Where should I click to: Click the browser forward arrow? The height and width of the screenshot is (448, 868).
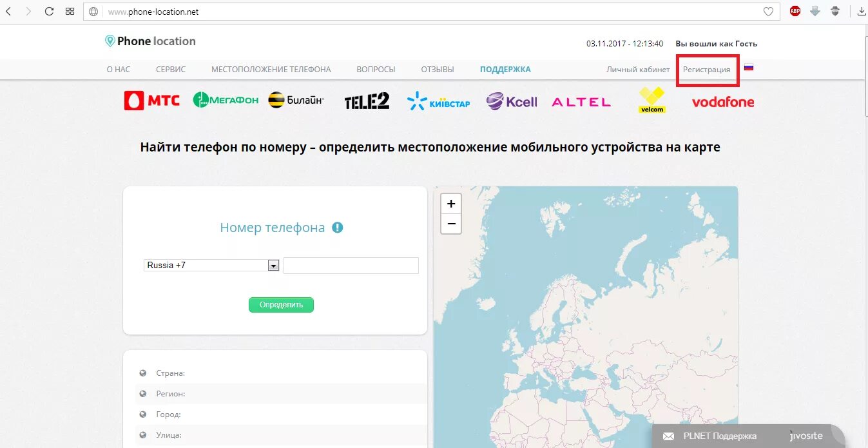click(28, 12)
